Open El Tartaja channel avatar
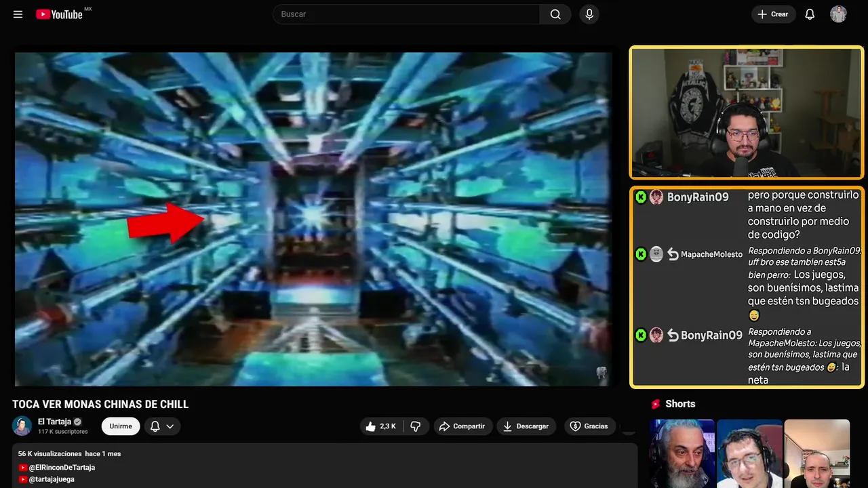This screenshot has width=868, height=488. click(x=22, y=426)
